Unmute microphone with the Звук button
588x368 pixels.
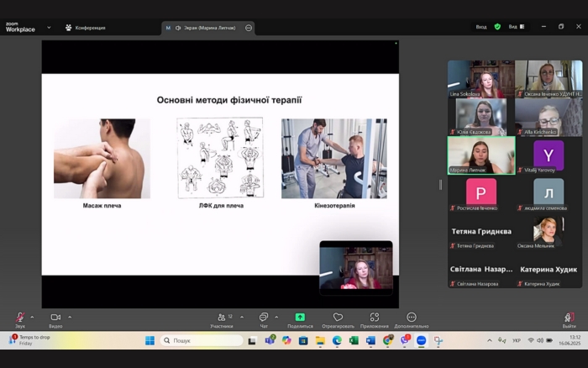[19, 318]
